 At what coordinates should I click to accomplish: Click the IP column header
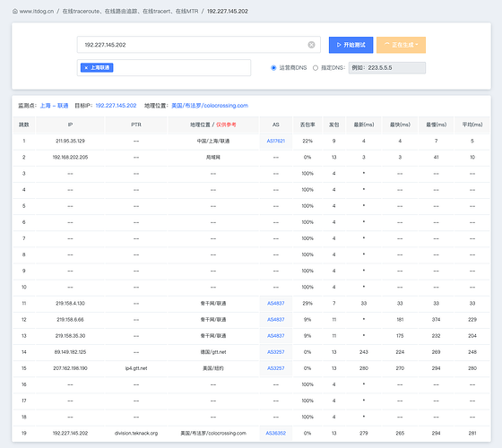(x=70, y=125)
